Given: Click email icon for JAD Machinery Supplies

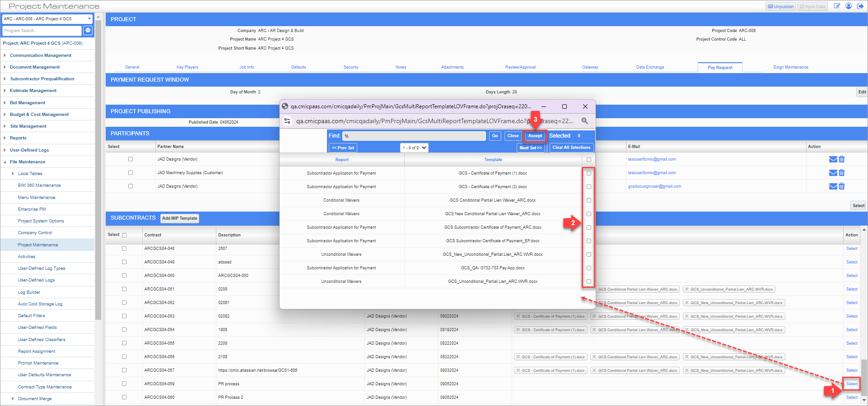Looking at the screenshot, I should pos(833,173).
